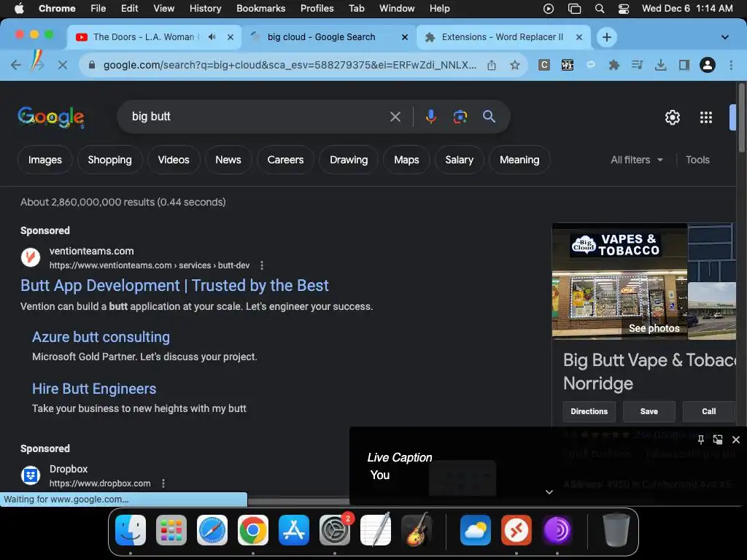The image size is (747, 560).
Task: Filter results by News
Action: [x=228, y=160]
